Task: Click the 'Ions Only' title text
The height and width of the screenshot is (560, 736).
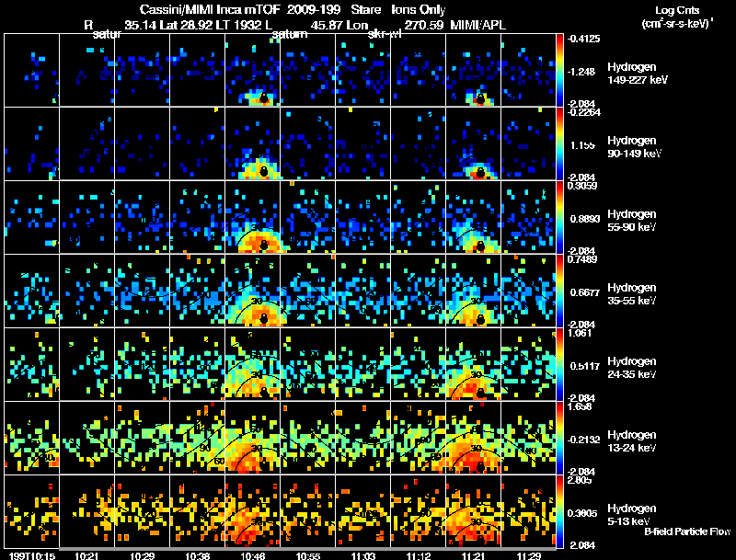Action: tap(419, 9)
